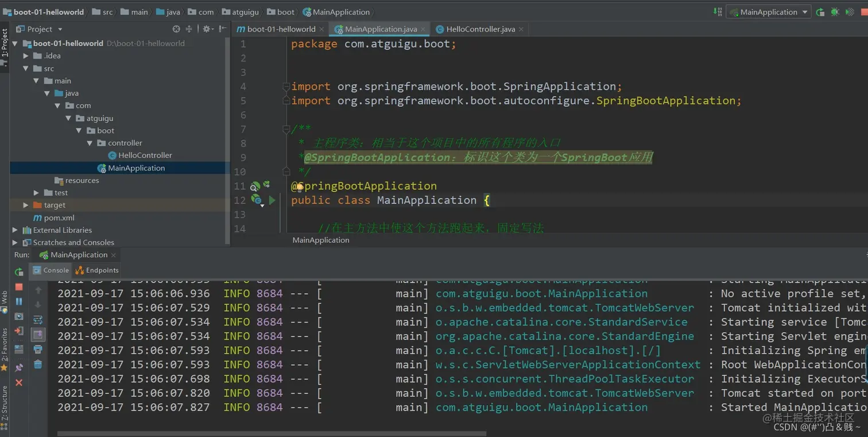Image resolution: width=868 pixels, height=437 pixels.
Task: Expand the test folder
Action: coord(36,193)
